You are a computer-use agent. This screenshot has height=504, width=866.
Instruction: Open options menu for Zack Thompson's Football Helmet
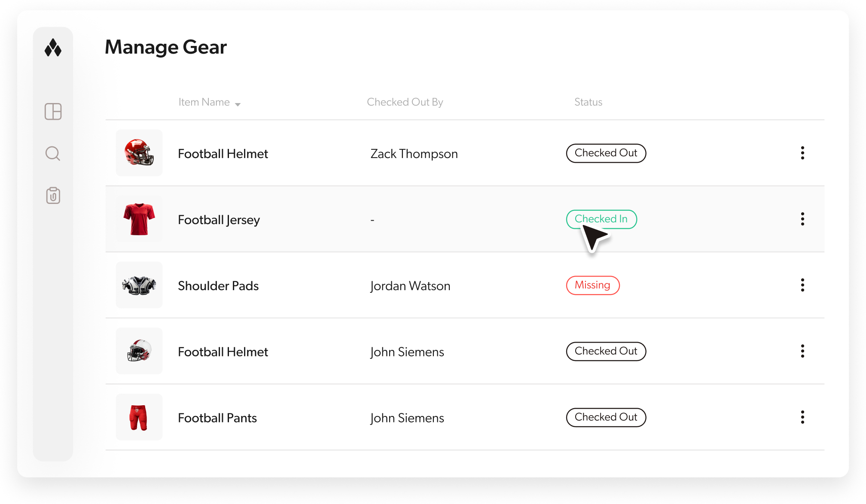(x=802, y=153)
